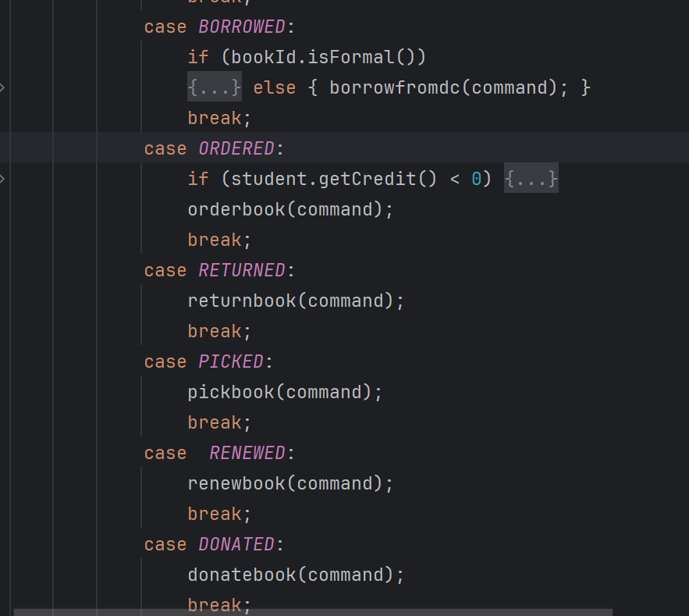Click the returnbook(command) call
The width and height of the screenshot is (689, 616).
pyautogui.click(x=290, y=301)
